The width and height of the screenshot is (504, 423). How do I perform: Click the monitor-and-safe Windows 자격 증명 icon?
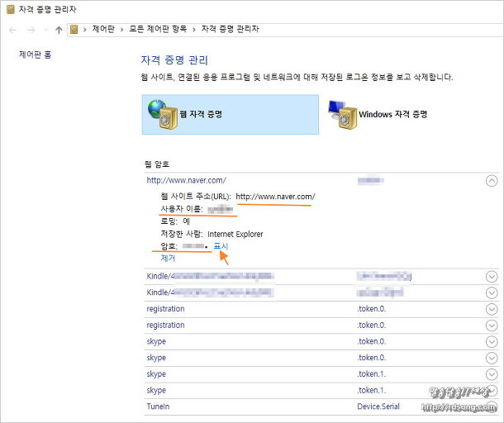click(342, 114)
